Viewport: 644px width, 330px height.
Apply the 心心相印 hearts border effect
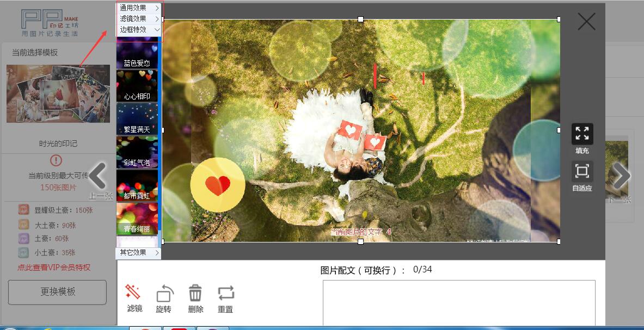click(137, 86)
